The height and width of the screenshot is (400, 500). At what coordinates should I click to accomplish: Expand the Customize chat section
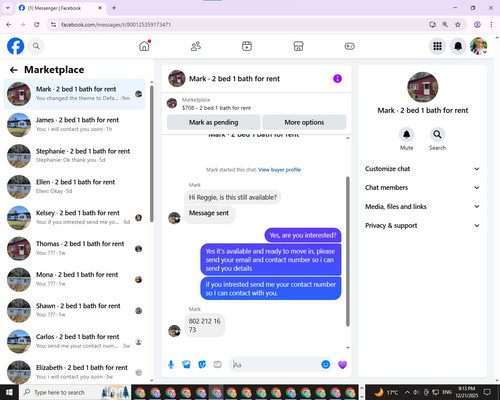click(422, 169)
